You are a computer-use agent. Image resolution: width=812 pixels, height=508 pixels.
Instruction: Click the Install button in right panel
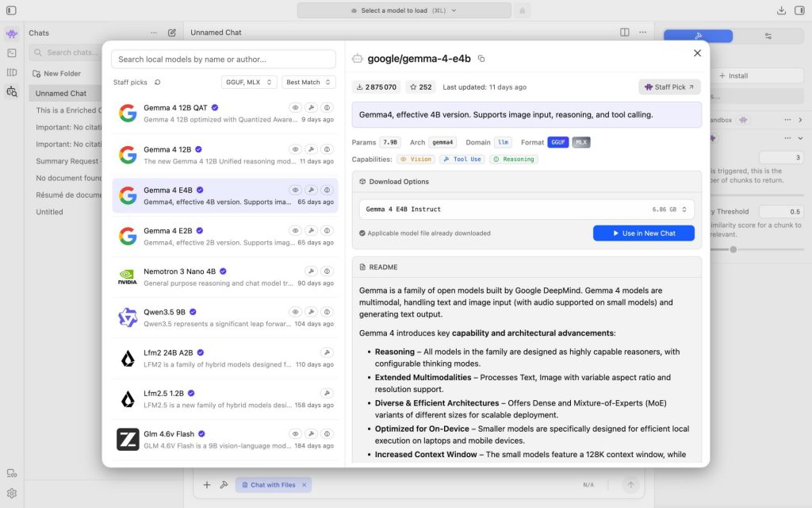[756, 75]
